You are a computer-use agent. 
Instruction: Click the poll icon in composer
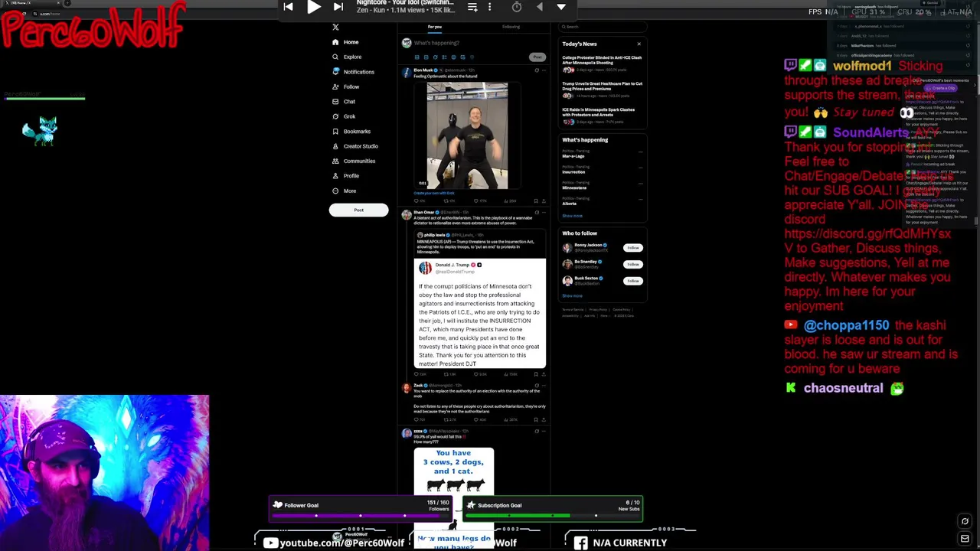coord(445,57)
